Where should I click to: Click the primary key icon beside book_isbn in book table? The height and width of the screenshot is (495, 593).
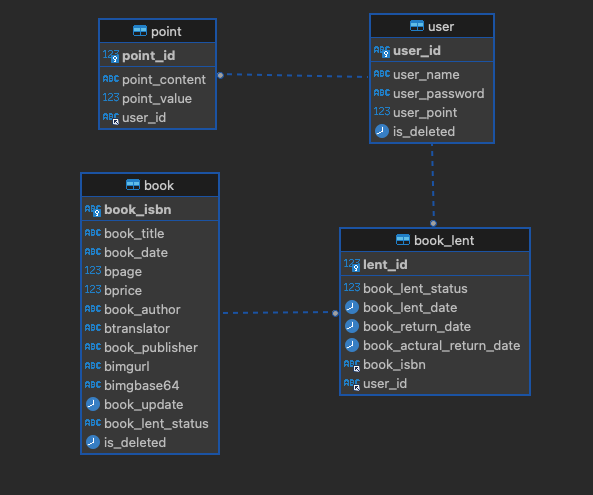tap(93, 210)
